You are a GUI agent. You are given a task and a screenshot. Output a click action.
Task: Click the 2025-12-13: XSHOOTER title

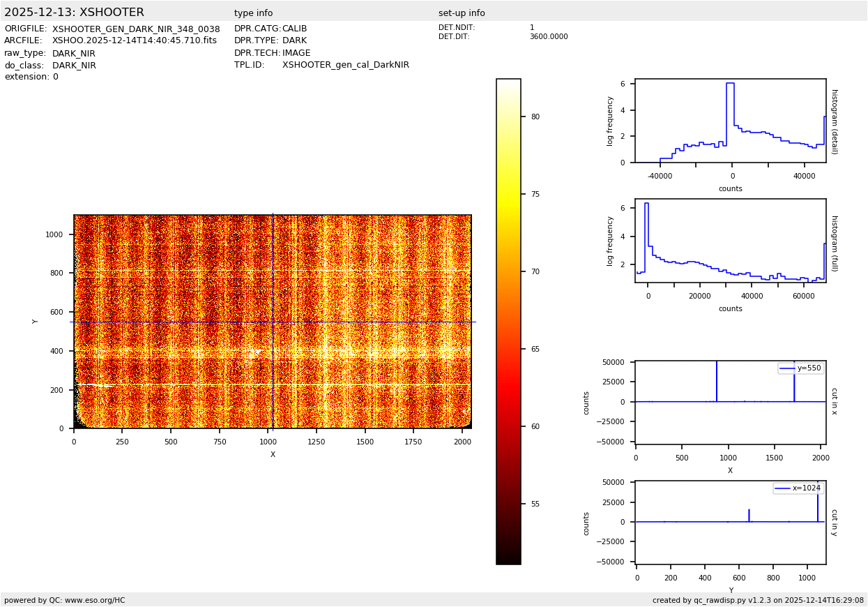(x=74, y=13)
